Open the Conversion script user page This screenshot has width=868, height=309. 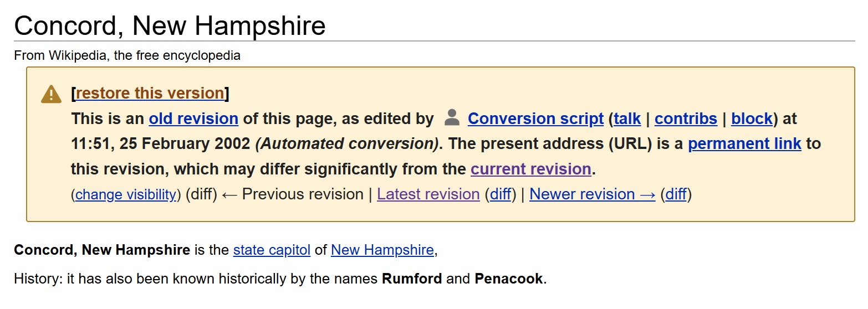pyautogui.click(x=535, y=119)
